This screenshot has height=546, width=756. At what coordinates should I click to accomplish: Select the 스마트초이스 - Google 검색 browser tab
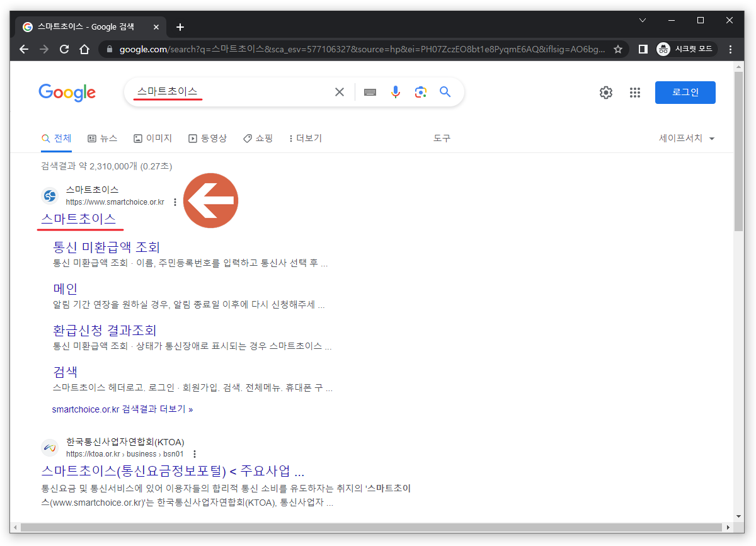(91, 27)
